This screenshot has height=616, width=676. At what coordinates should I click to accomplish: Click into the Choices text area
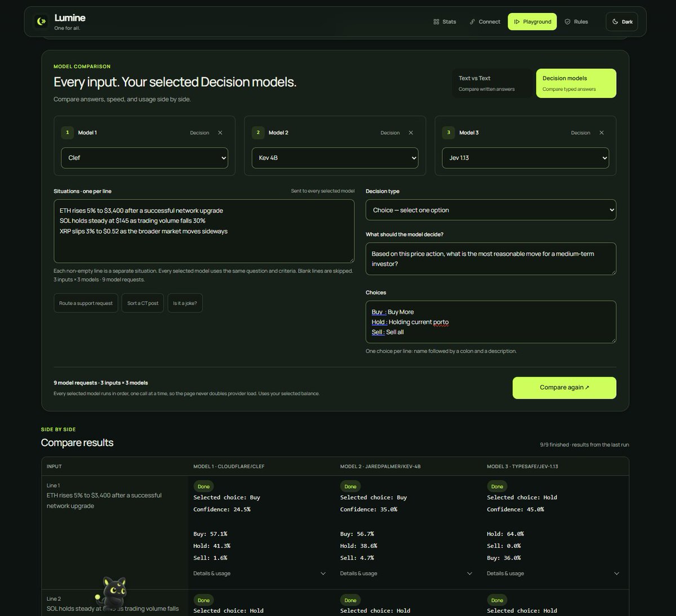click(x=491, y=322)
